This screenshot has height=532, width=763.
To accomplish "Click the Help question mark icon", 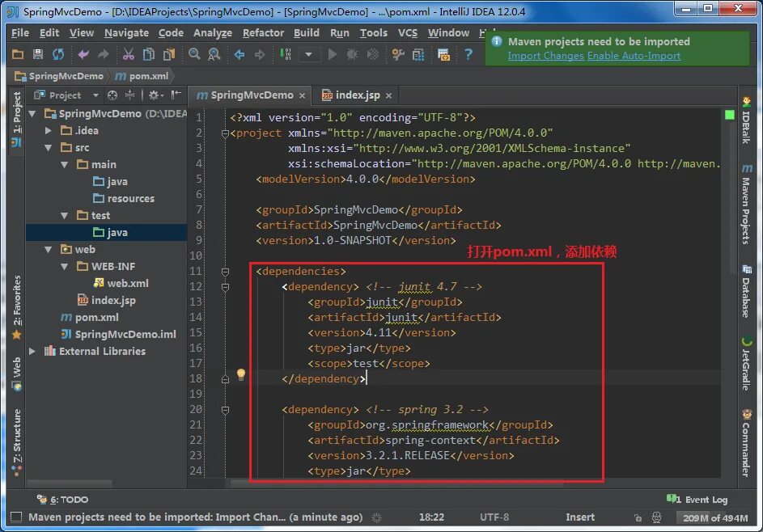I will [x=468, y=54].
